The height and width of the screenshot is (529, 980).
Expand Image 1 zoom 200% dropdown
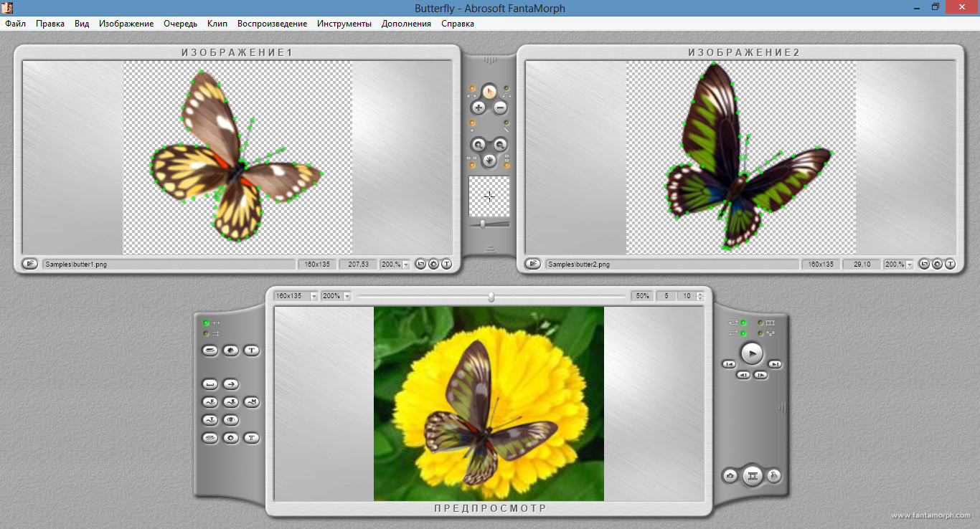(405, 264)
